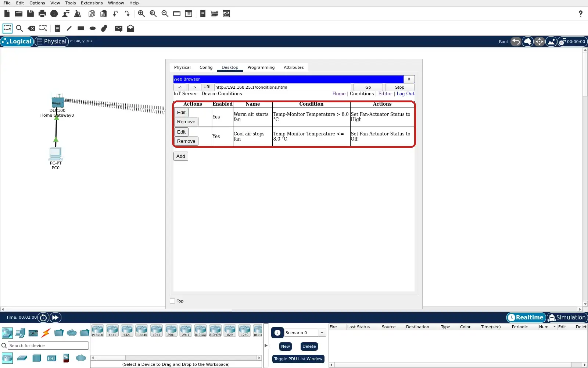Open the Options menu
This screenshot has height=368, width=588.
pyautogui.click(x=37, y=3)
